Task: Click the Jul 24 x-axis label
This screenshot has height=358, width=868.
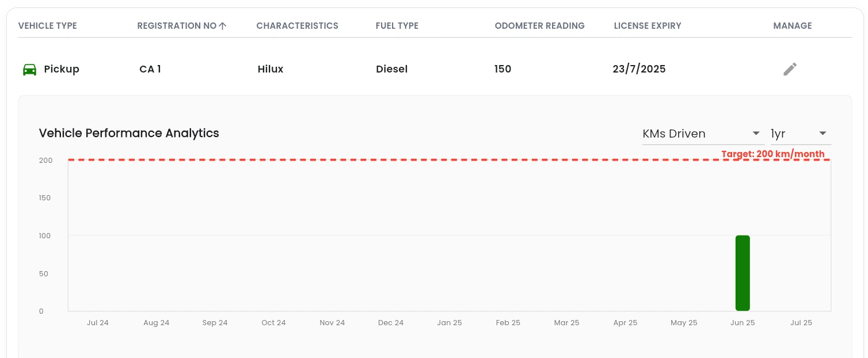Action: coord(98,323)
